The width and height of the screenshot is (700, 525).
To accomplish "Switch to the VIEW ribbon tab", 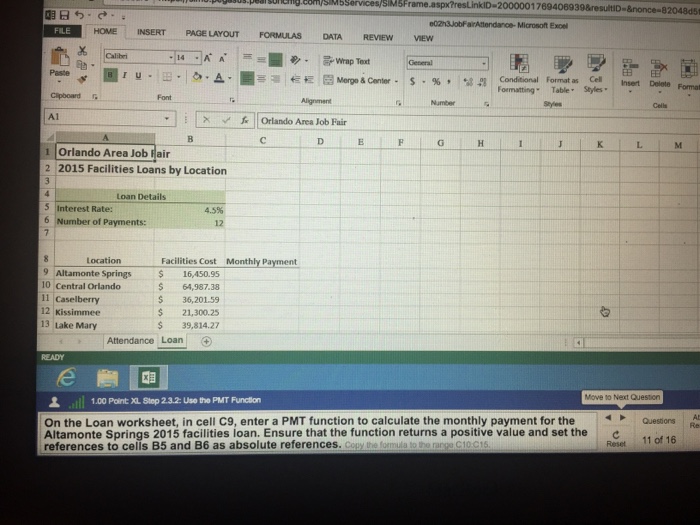I will [x=423, y=38].
